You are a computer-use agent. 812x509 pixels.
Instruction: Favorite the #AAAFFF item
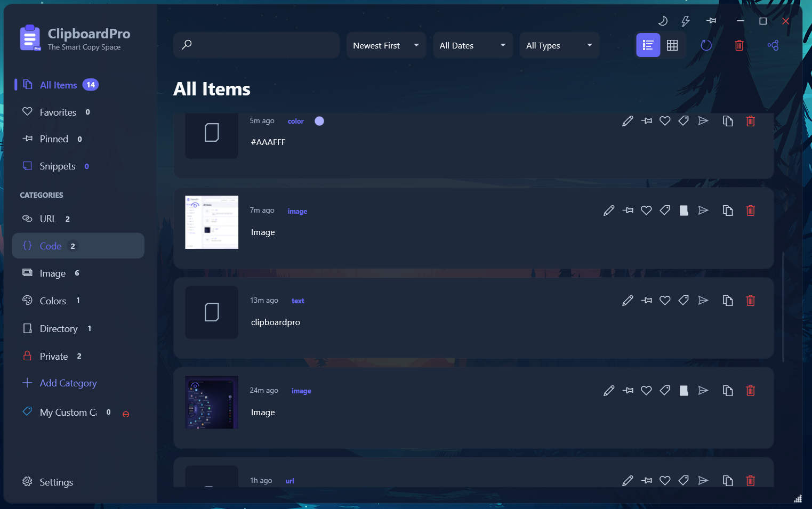(x=665, y=121)
